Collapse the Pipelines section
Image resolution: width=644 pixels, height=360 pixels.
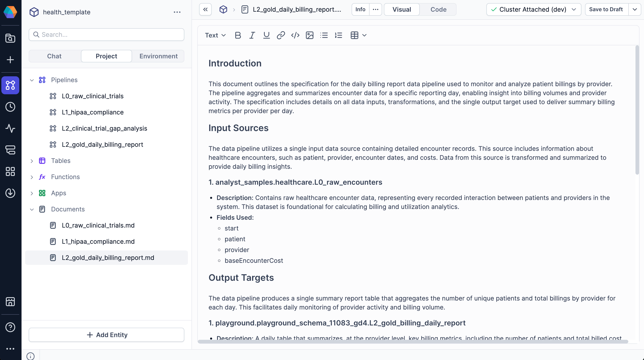click(x=32, y=80)
